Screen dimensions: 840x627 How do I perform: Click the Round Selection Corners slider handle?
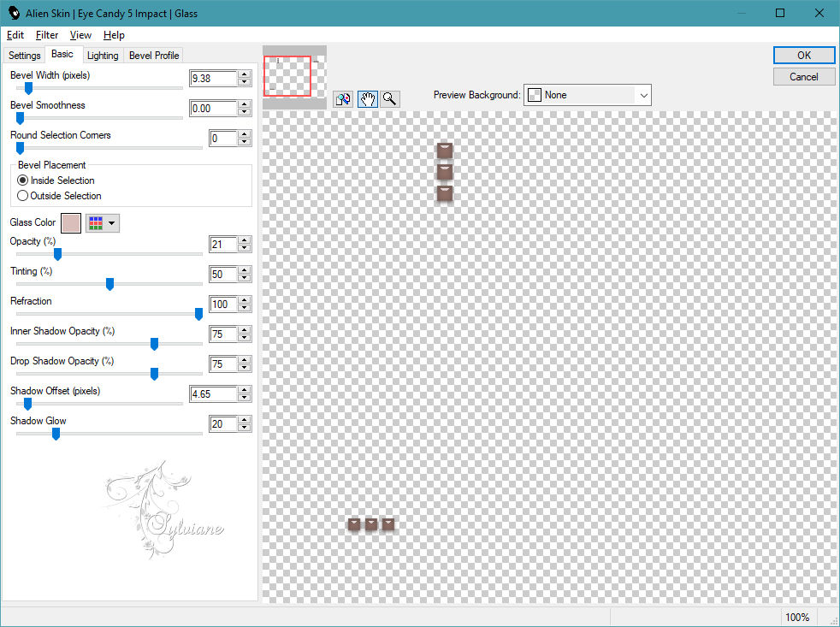[20, 149]
